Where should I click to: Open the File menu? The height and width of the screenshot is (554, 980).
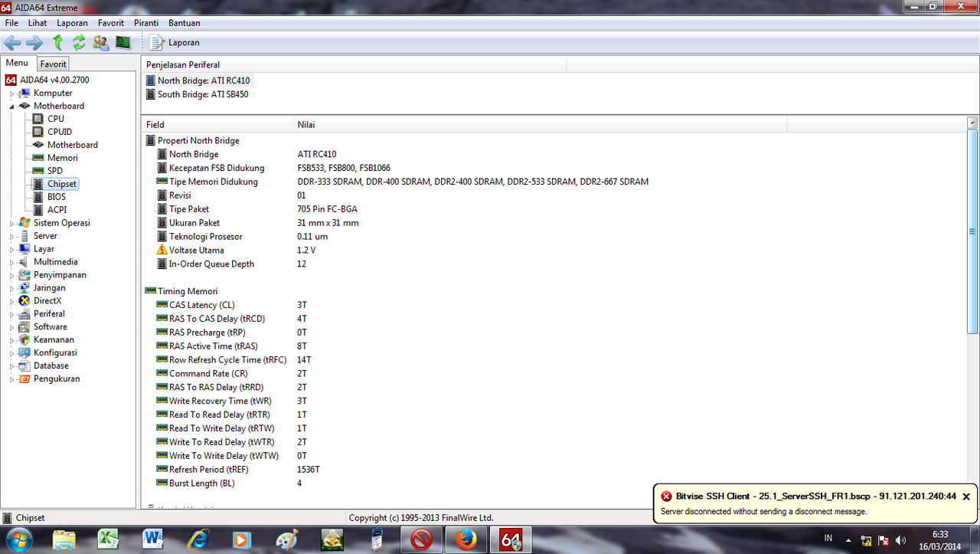[x=11, y=23]
